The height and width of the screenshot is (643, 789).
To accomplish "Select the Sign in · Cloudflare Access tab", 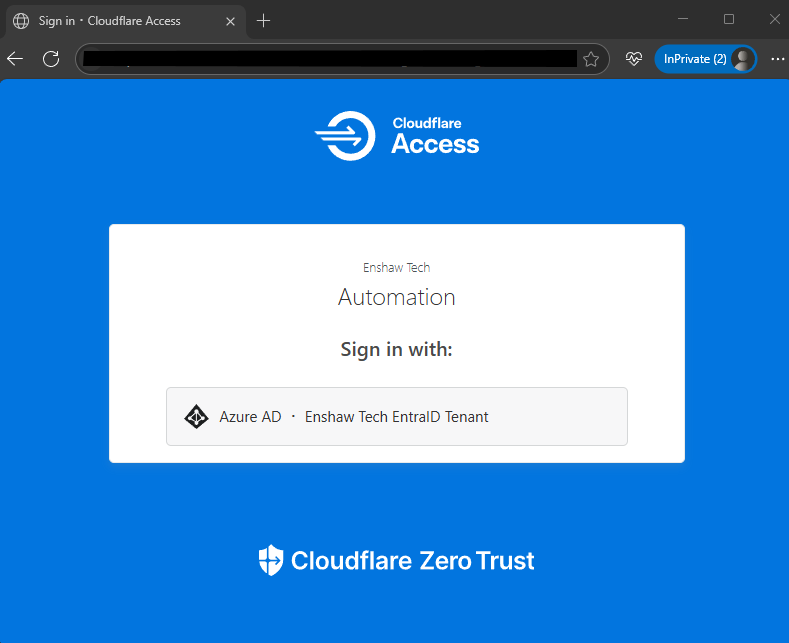I will point(110,20).
